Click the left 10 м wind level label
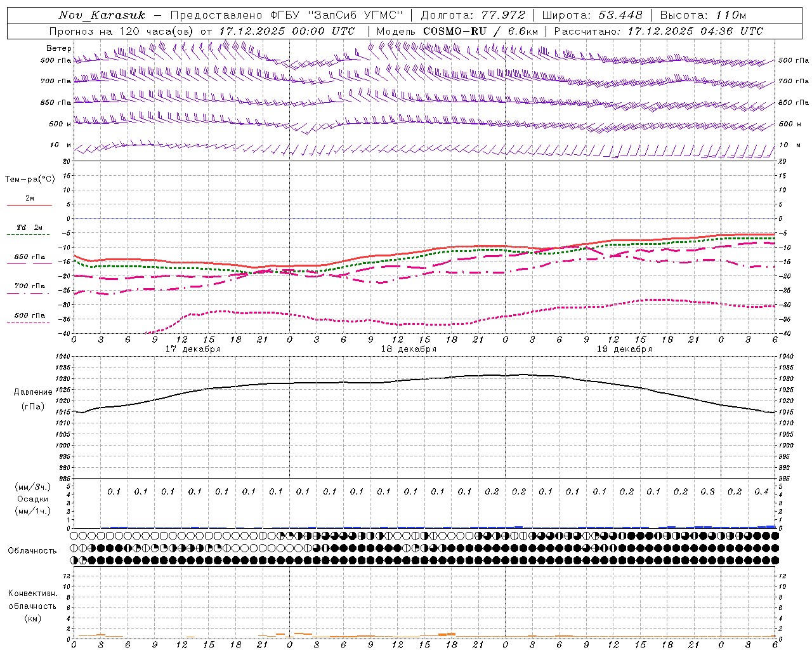812x650 pixels. click(x=61, y=145)
